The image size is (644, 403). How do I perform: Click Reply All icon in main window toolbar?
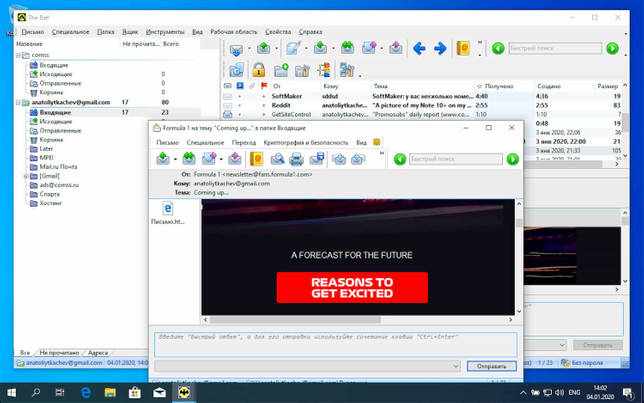[347, 48]
